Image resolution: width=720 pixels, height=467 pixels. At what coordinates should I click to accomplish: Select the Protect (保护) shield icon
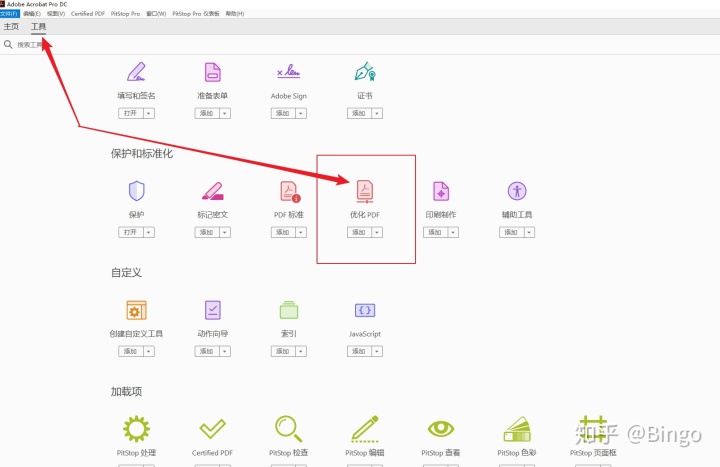click(136, 191)
